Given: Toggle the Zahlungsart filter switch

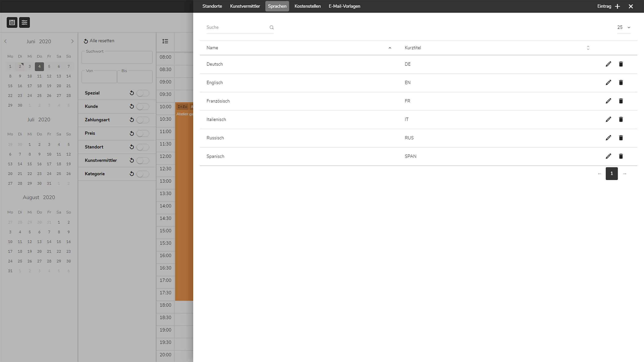Looking at the screenshot, I should pyautogui.click(x=143, y=120).
